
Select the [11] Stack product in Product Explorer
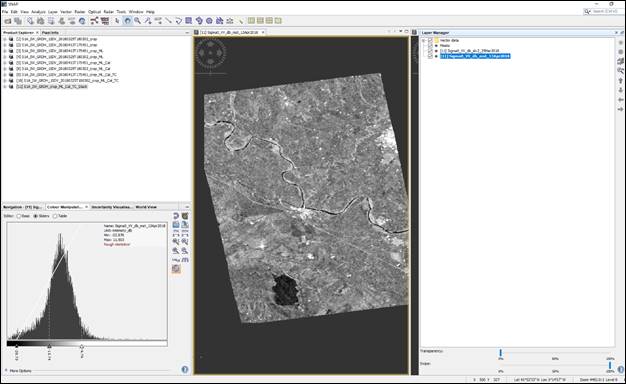click(52, 86)
